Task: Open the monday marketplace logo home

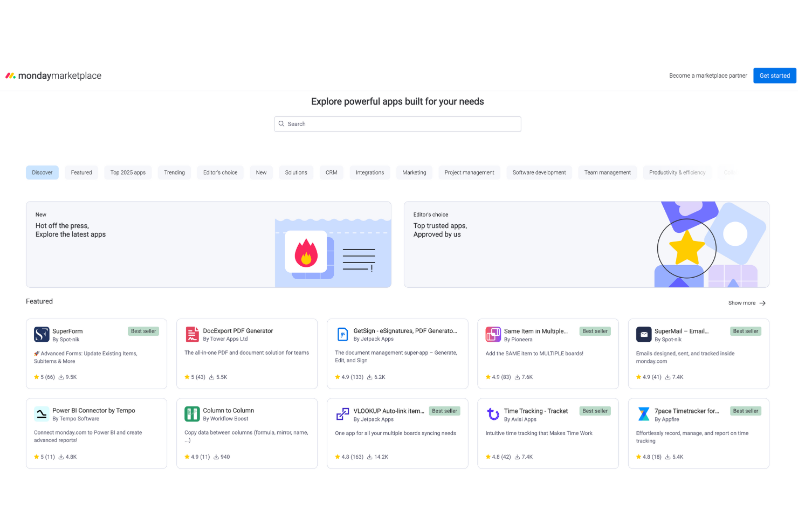Action: [x=53, y=76]
